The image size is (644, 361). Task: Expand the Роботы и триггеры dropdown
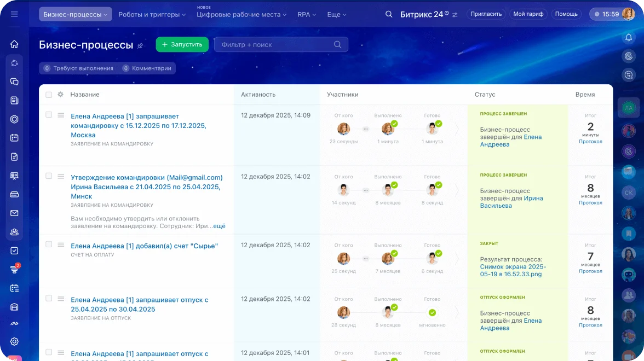(148, 15)
